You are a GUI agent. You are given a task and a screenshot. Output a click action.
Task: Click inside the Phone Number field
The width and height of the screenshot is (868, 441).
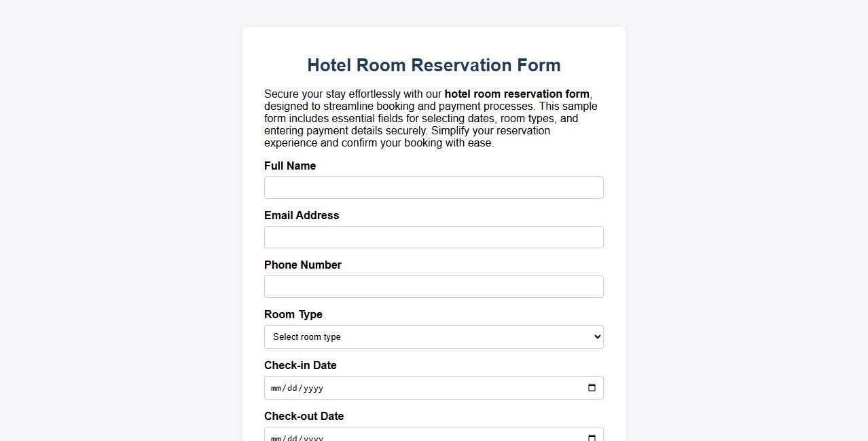pyautogui.click(x=434, y=286)
